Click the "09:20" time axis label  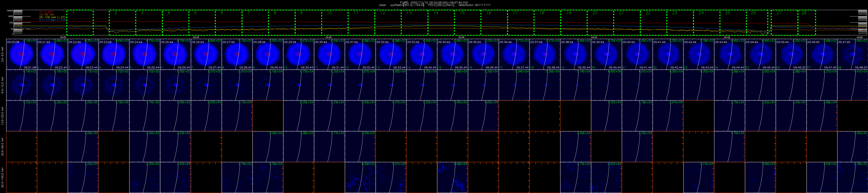(63, 37)
